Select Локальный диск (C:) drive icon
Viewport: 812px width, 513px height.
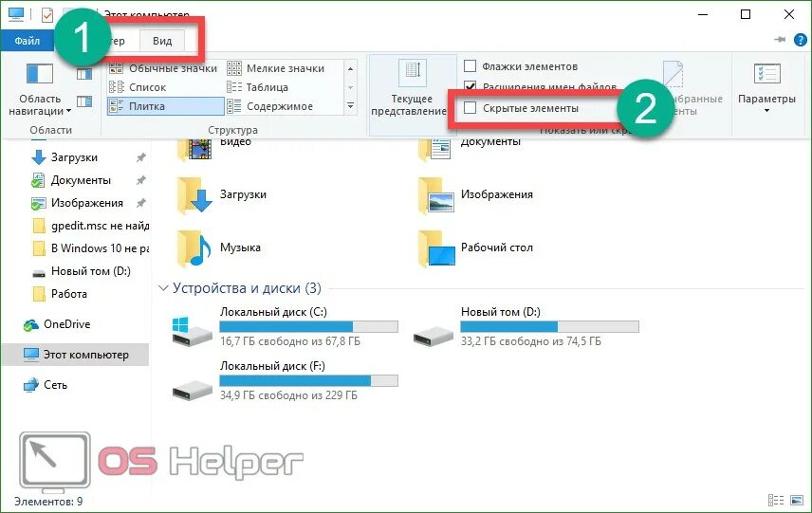[192, 331]
